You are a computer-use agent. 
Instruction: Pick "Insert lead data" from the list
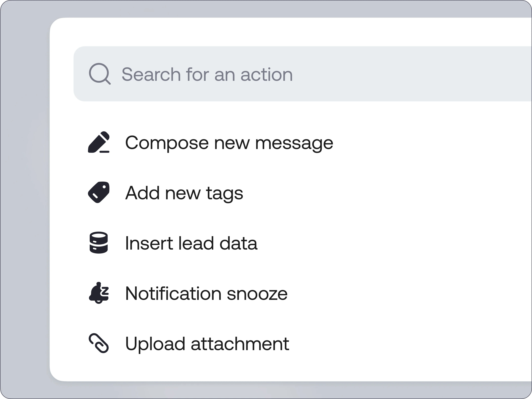pyautogui.click(x=191, y=243)
